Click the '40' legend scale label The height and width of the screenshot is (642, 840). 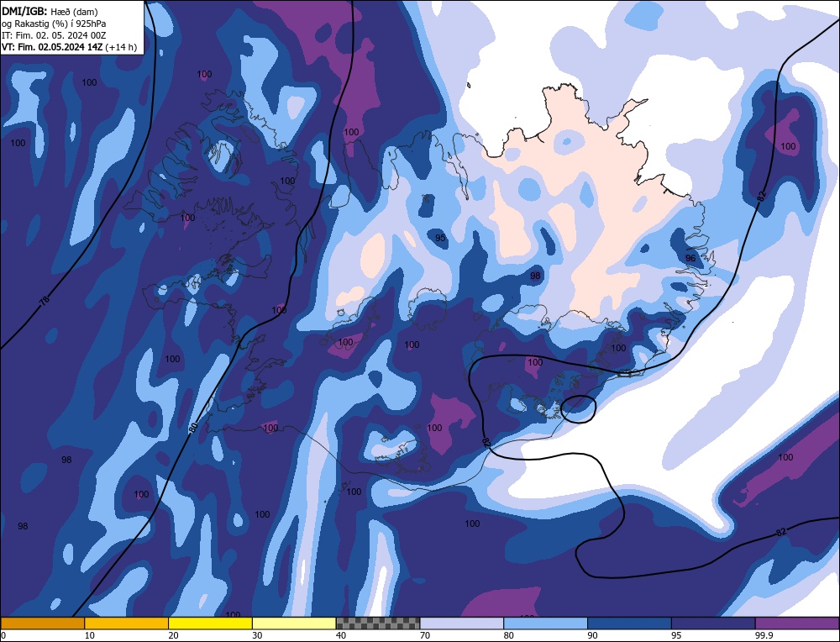[341, 635]
